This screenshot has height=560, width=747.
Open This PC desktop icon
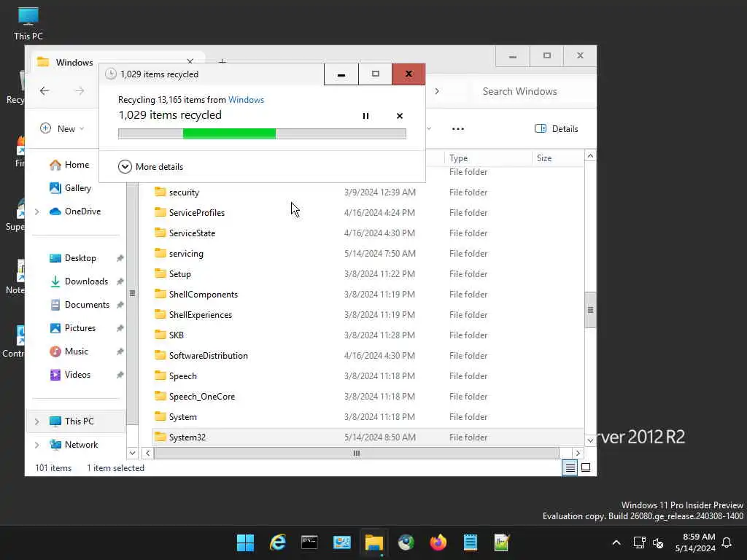point(28,24)
